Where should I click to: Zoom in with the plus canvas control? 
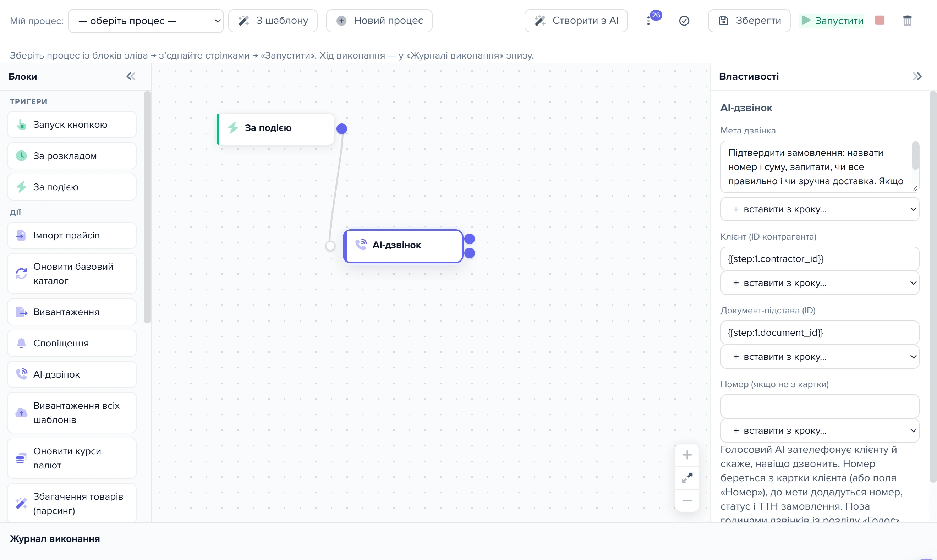(687, 455)
